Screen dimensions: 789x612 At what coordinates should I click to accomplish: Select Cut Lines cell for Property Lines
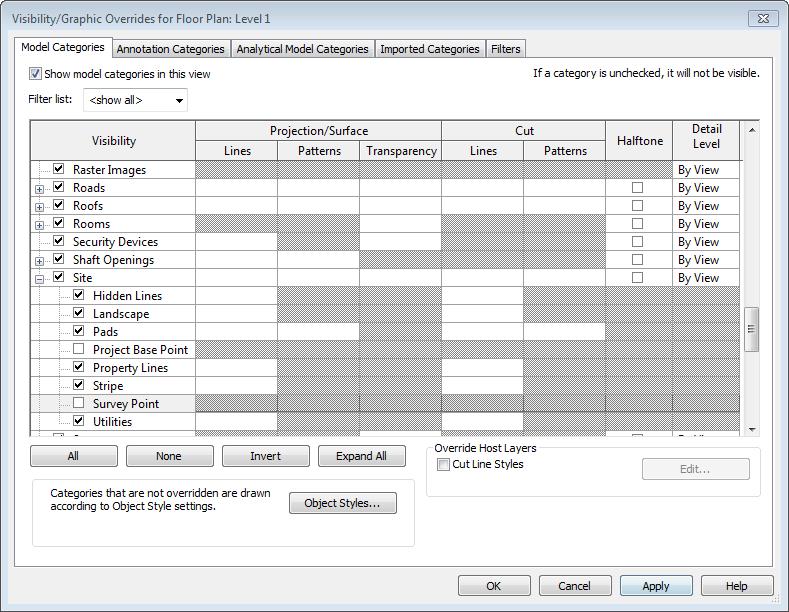483,368
